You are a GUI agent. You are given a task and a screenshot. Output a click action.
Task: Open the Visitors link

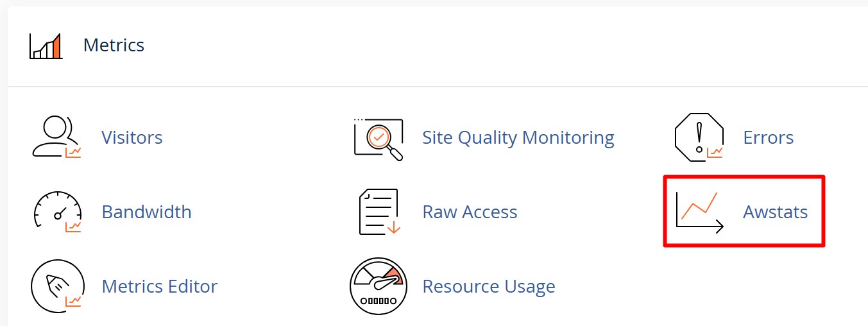132,137
